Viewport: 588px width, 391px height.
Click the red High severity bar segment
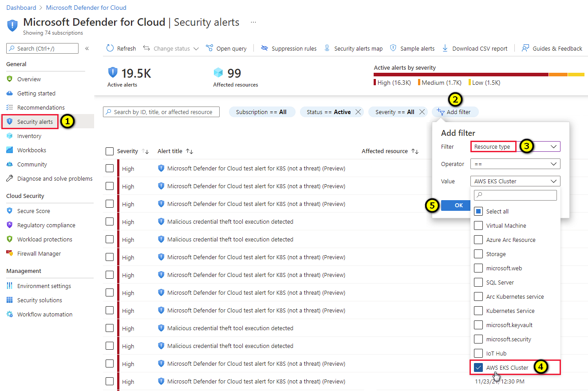(461, 75)
